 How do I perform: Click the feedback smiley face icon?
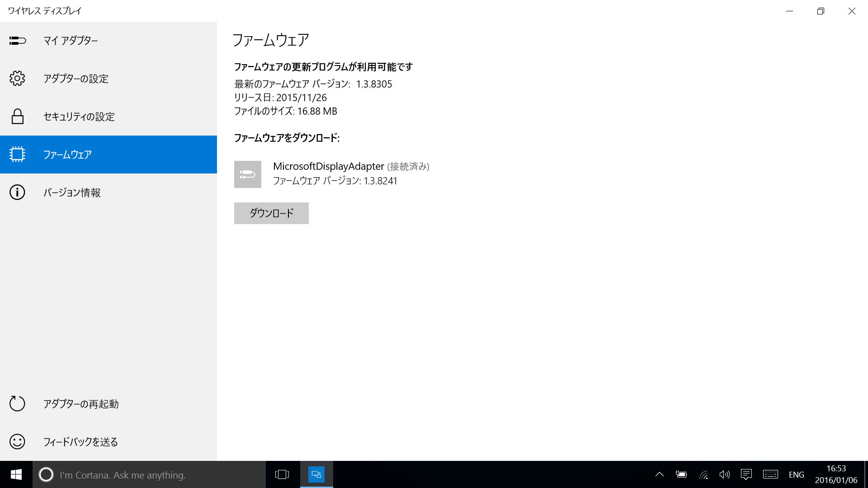17,441
